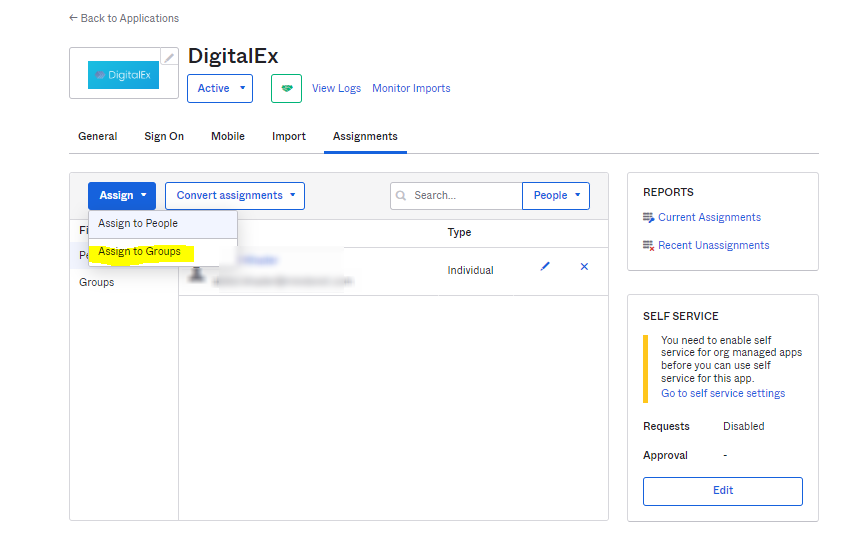The height and width of the screenshot is (548, 856).
Task: Expand the Convert assignments dropdown
Action: 235,195
